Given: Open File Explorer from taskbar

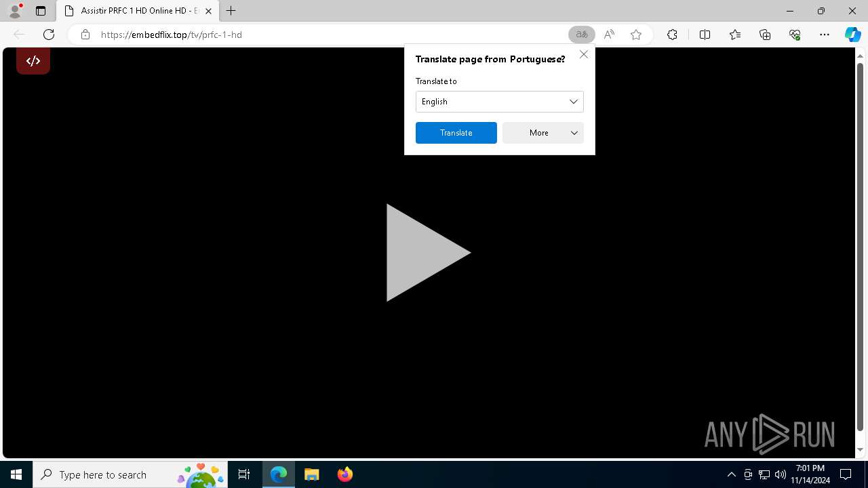Looking at the screenshot, I should click(311, 474).
